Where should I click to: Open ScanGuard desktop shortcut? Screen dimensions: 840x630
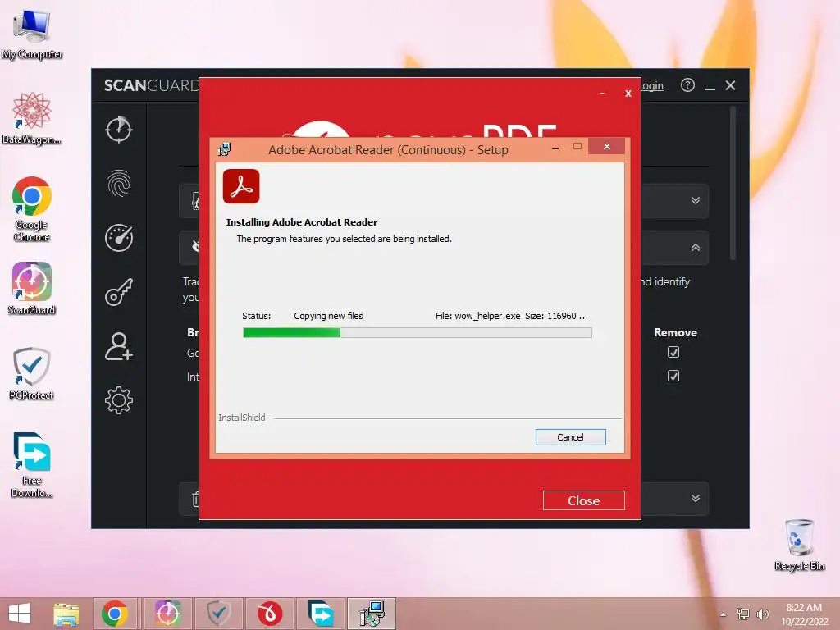click(32, 288)
